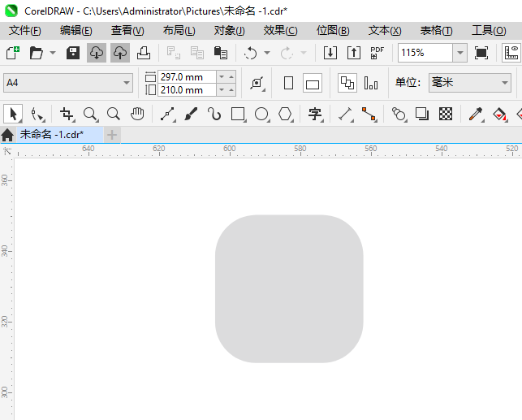Open the 布局(L) menu
Viewport: 522px width, 420px height.
(179, 31)
